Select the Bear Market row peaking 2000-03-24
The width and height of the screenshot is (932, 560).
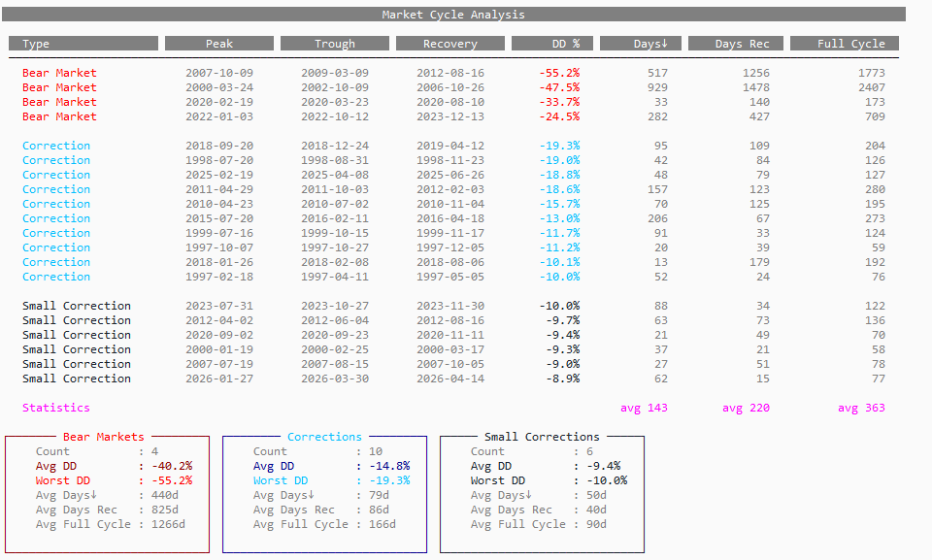coord(453,87)
